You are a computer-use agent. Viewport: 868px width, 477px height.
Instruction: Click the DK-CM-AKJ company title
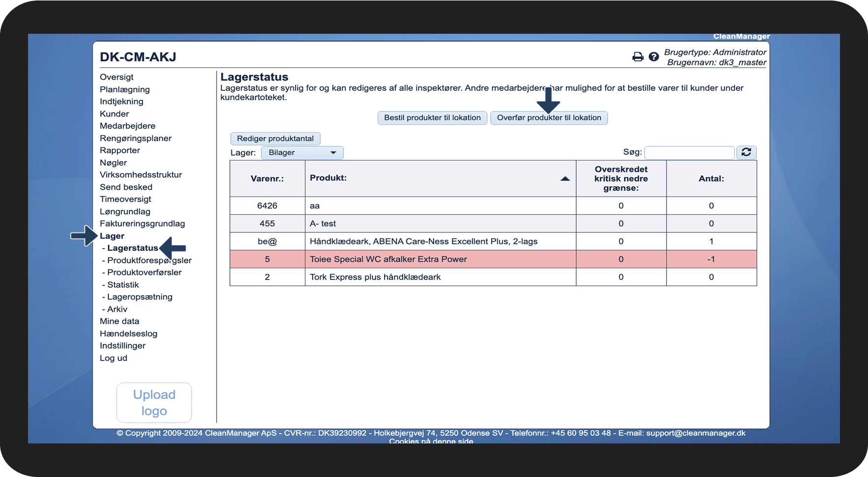tap(138, 57)
